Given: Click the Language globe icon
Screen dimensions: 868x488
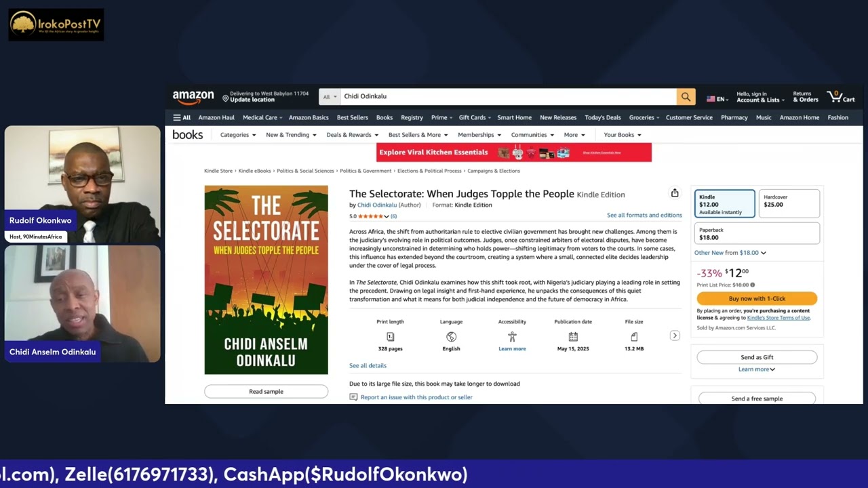Looking at the screenshot, I should pyautogui.click(x=451, y=337).
